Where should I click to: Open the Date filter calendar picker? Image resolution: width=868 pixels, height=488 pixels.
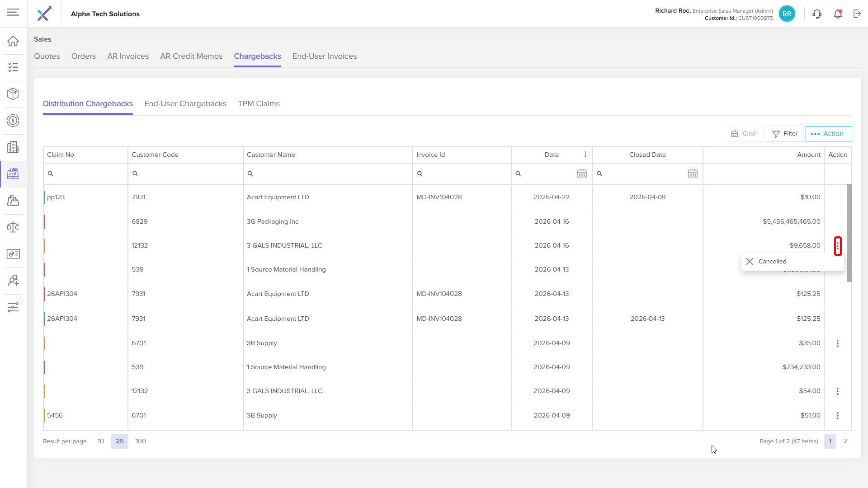click(582, 174)
